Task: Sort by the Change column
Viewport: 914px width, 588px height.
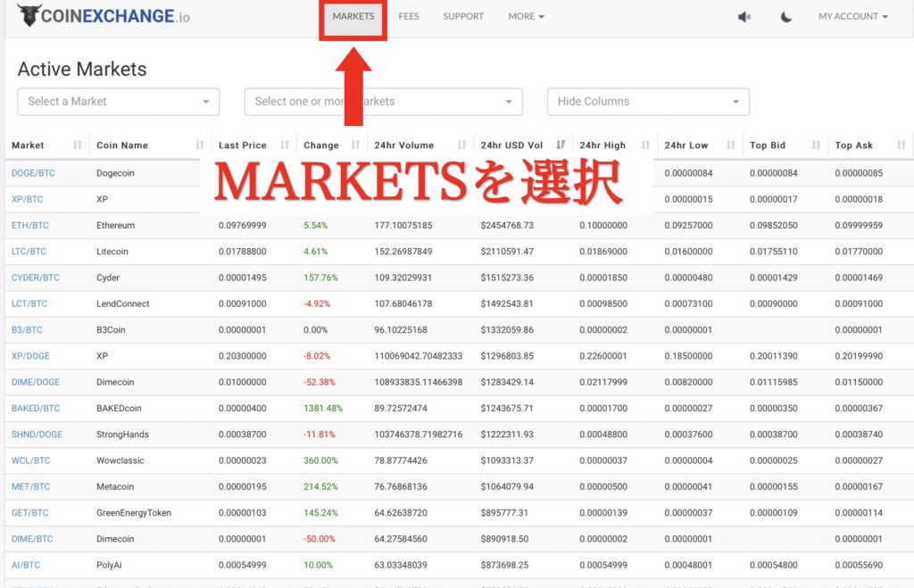Action: pyautogui.click(x=331, y=145)
